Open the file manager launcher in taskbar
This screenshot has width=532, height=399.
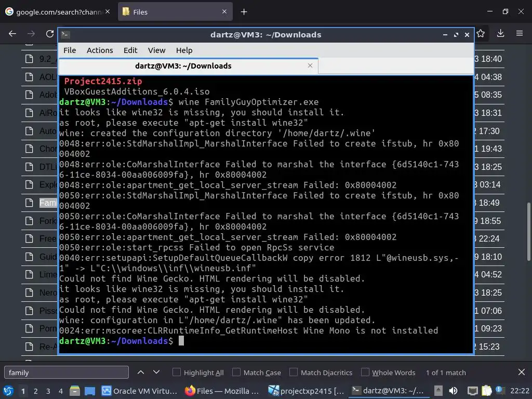[x=75, y=391]
